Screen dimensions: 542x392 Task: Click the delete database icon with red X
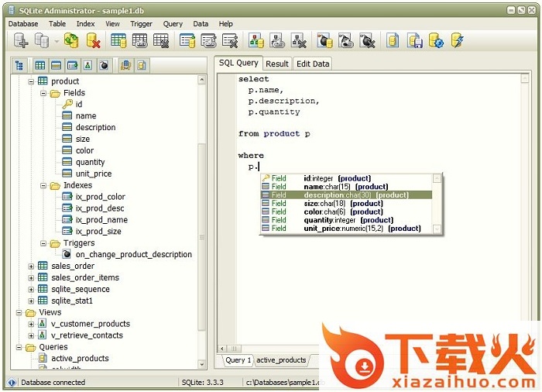94,41
